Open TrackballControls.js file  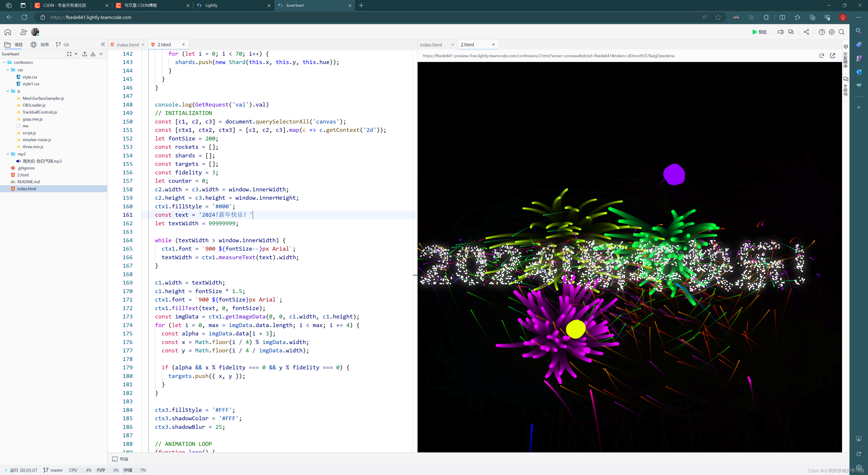coord(40,112)
